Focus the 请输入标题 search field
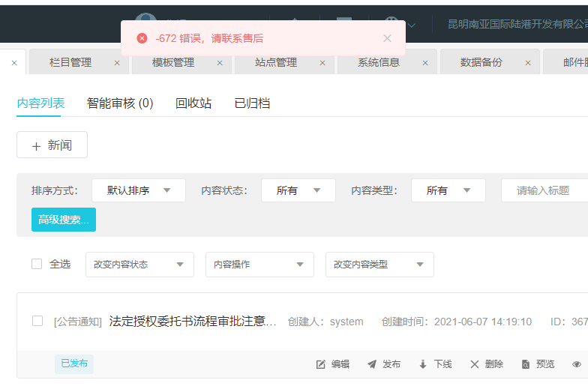This screenshot has width=588, height=392. pyautogui.click(x=544, y=190)
